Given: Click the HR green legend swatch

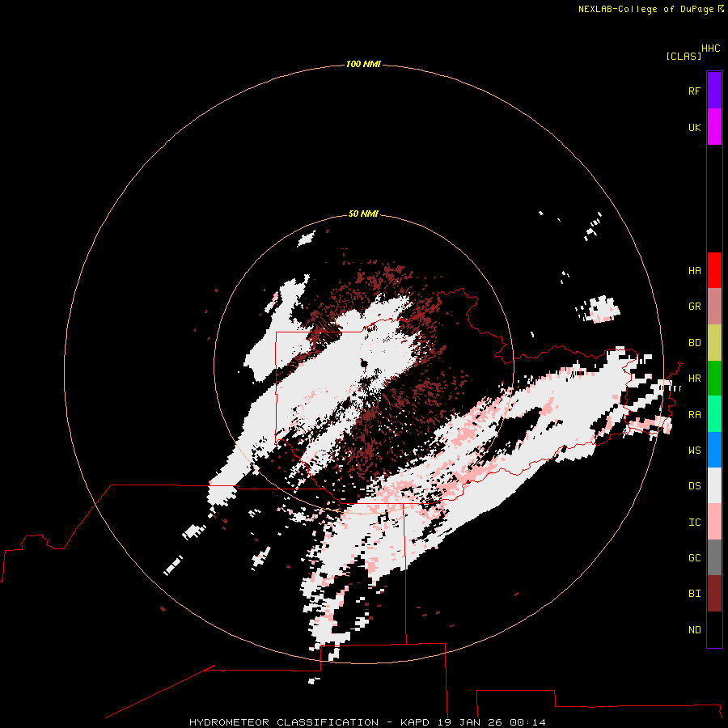Looking at the screenshot, I should (714, 378).
